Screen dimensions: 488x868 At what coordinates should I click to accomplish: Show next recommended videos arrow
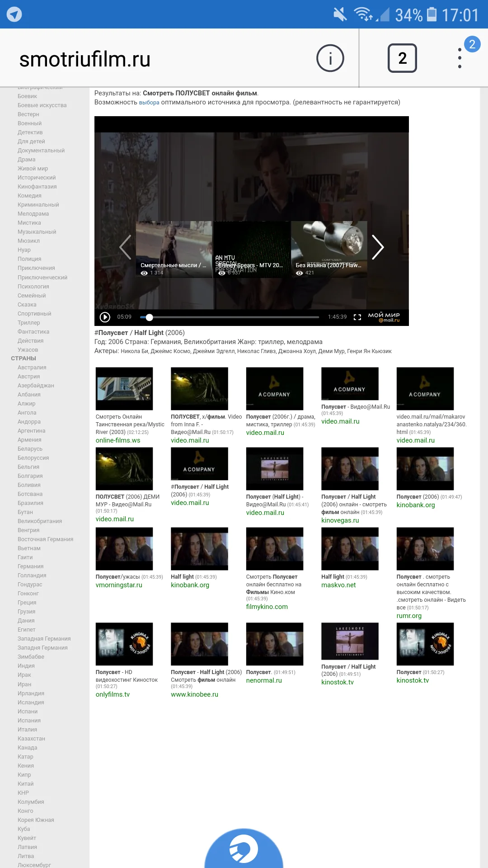pos(378,247)
